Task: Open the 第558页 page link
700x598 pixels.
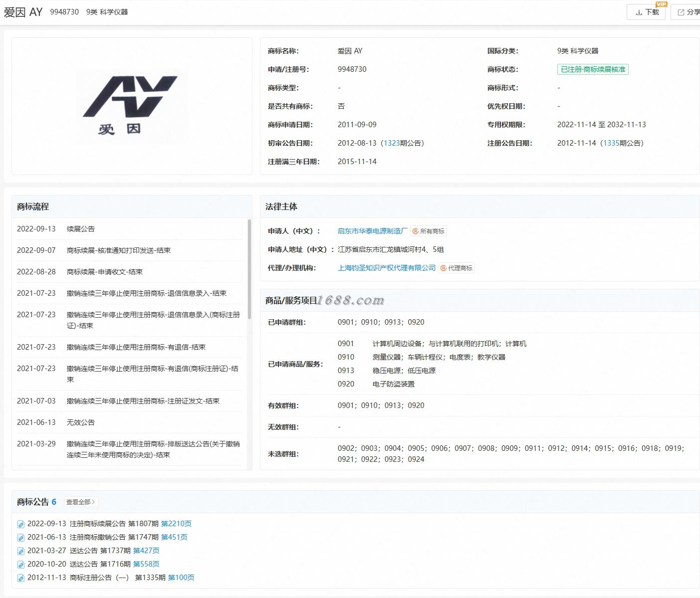Action: coord(146,564)
